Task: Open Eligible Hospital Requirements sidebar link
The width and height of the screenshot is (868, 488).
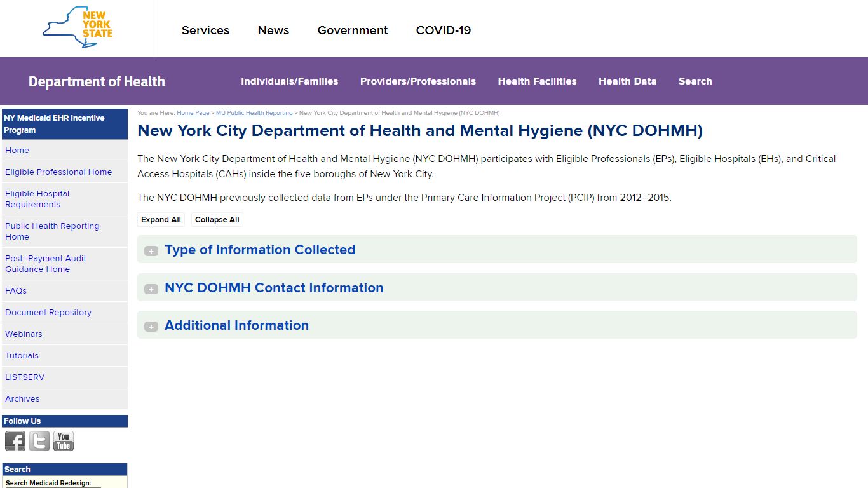Action: [x=37, y=199]
